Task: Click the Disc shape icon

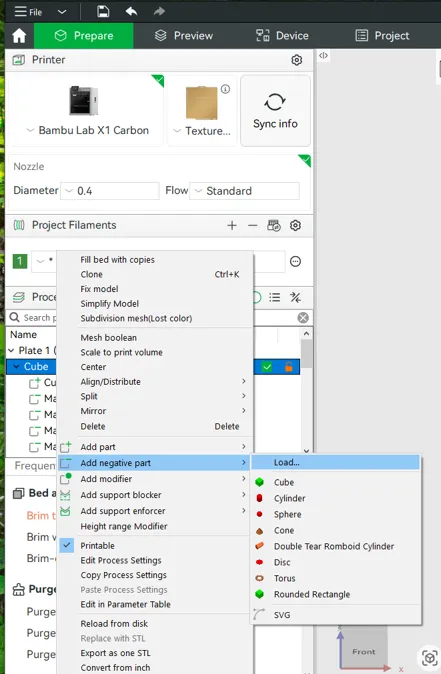Action: coord(259,562)
